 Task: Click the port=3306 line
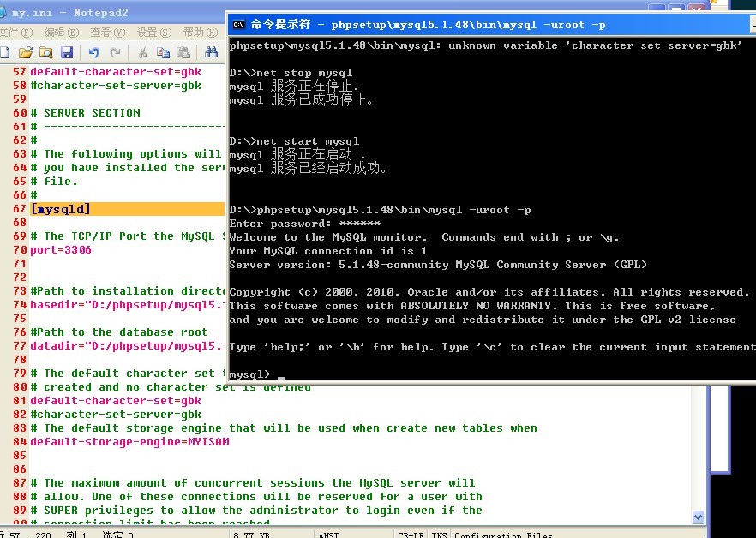[x=61, y=249]
